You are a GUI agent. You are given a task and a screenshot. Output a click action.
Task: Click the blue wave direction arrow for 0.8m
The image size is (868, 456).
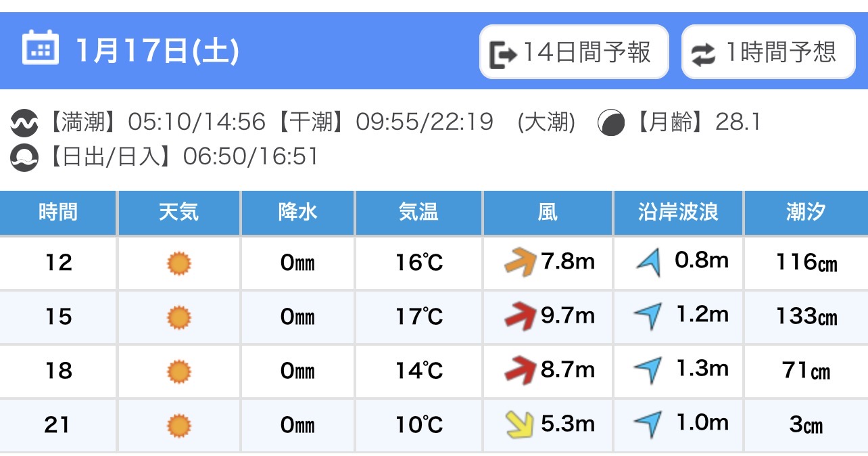coord(649,263)
